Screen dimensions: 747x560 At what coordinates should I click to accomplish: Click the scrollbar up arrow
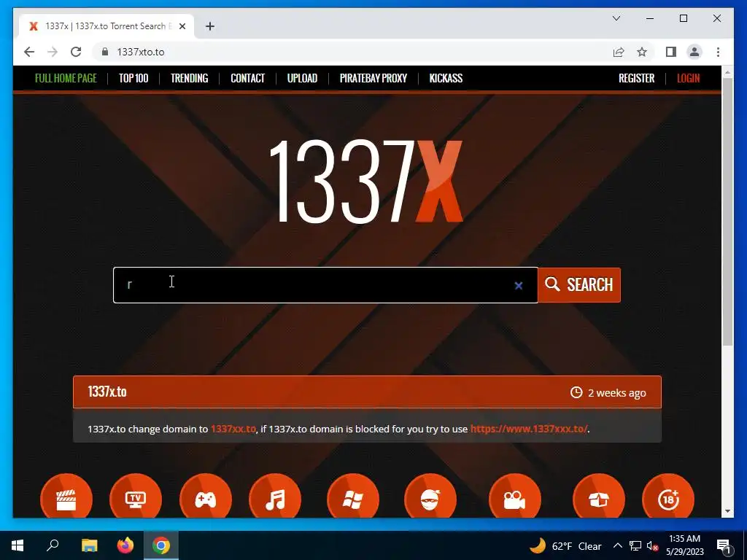click(x=727, y=72)
